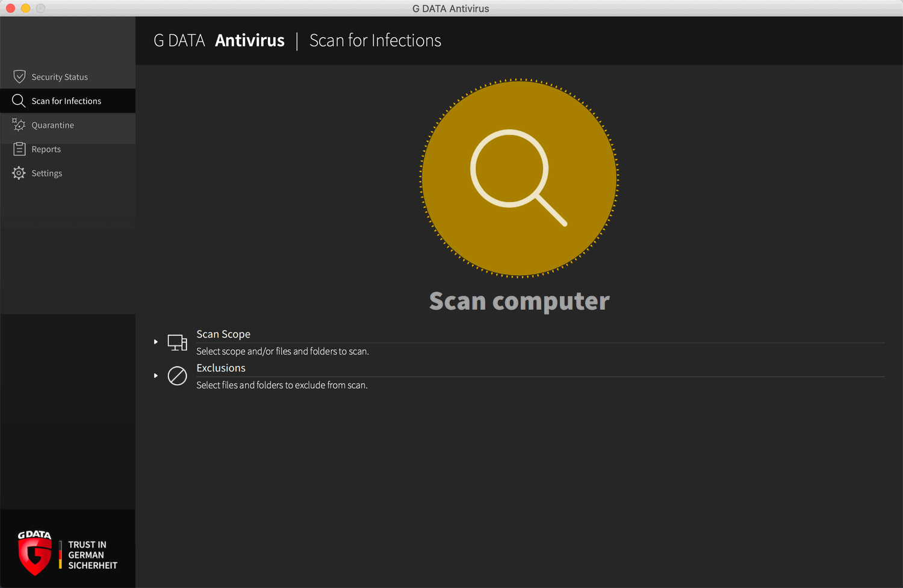
Task: Open Quarantine via its bug icon
Action: click(19, 125)
